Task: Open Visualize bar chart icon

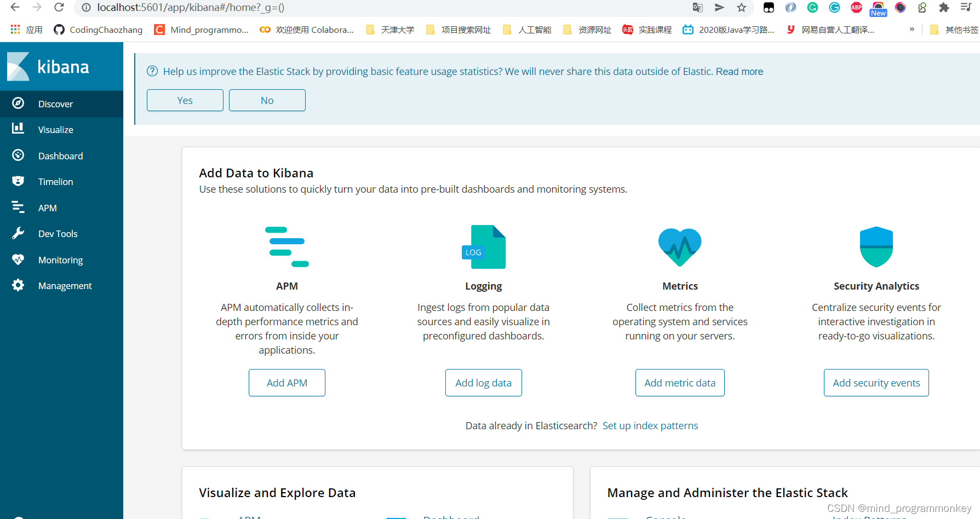Action: (18, 128)
